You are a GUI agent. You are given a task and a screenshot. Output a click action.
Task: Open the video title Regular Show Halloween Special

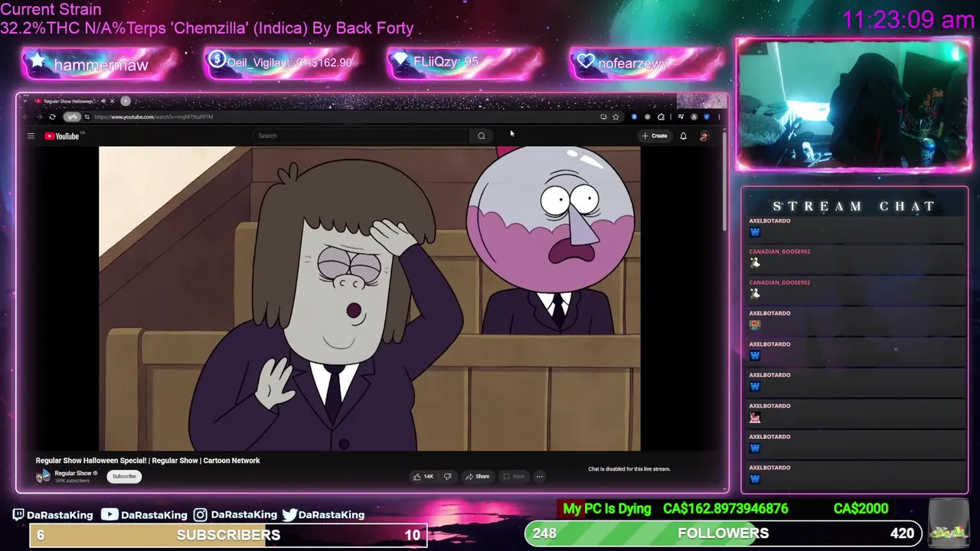click(148, 461)
